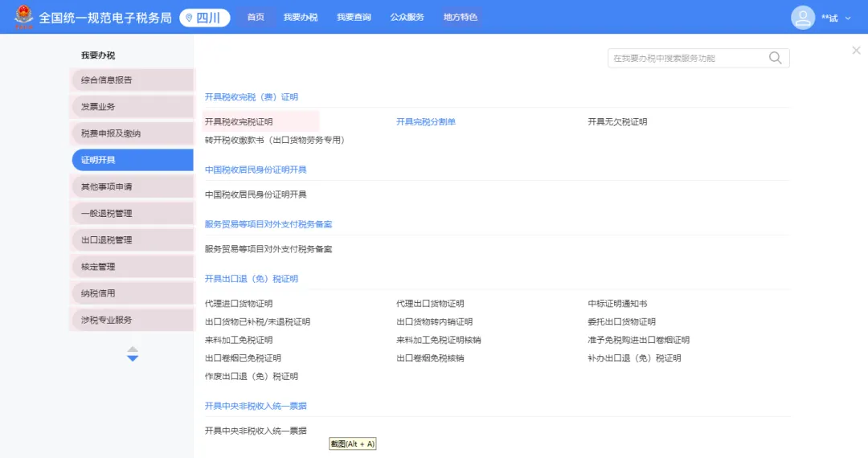868x458 pixels.
Task: Close the service panel with the X
Action: pyautogui.click(x=856, y=51)
